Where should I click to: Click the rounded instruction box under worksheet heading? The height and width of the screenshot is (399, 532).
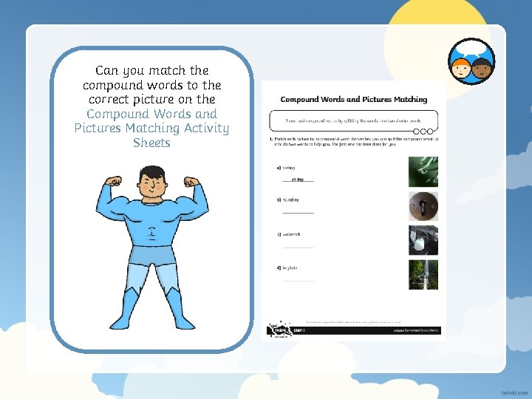(x=353, y=120)
